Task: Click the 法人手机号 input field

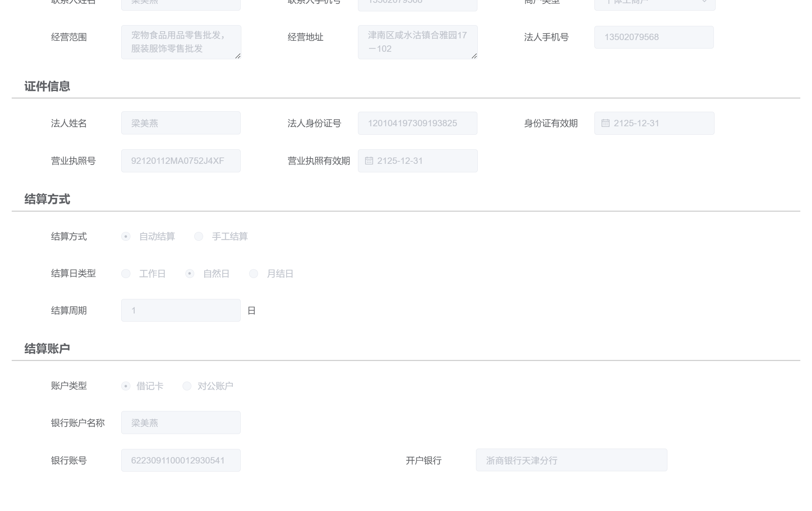Action: 654,37
